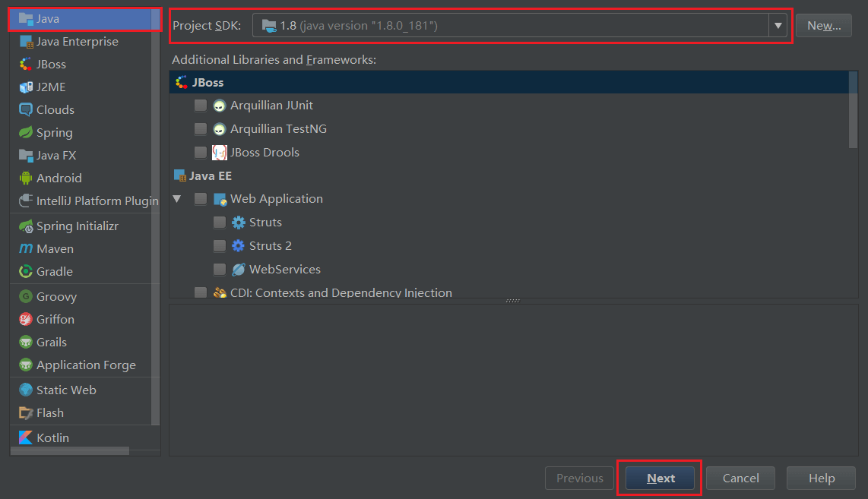Click the frameworks list vertical scrollbar
Viewport: 868px width, 499px height.
[x=853, y=111]
